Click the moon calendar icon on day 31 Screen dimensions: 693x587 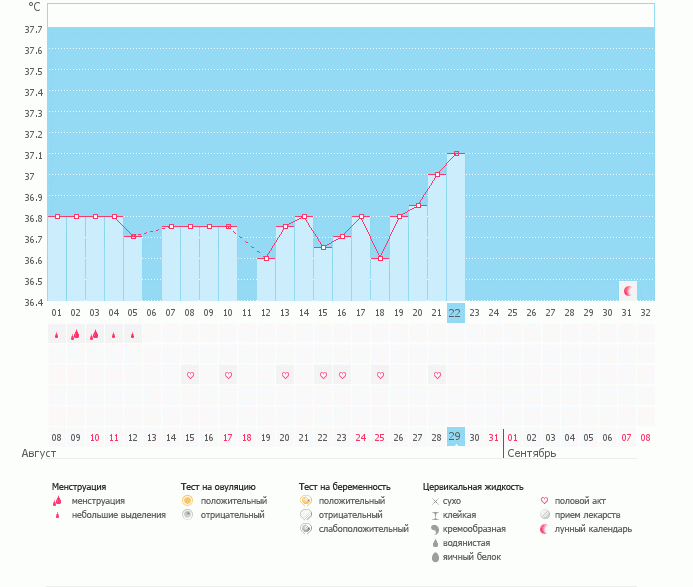click(628, 291)
